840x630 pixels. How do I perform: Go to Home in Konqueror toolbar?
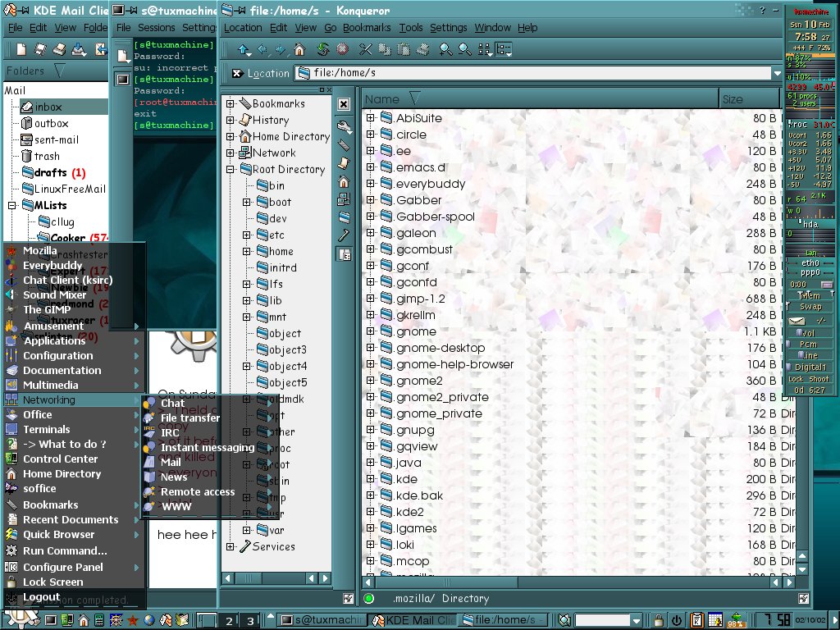click(x=299, y=50)
